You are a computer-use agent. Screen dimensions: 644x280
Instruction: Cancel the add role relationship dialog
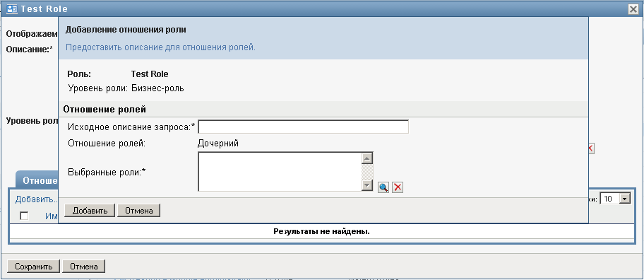pyautogui.click(x=139, y=211)
